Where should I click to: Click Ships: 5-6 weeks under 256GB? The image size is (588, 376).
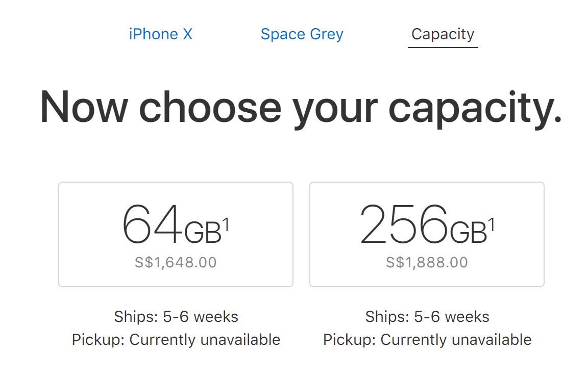pyautogui.click(x=427, y=316)
